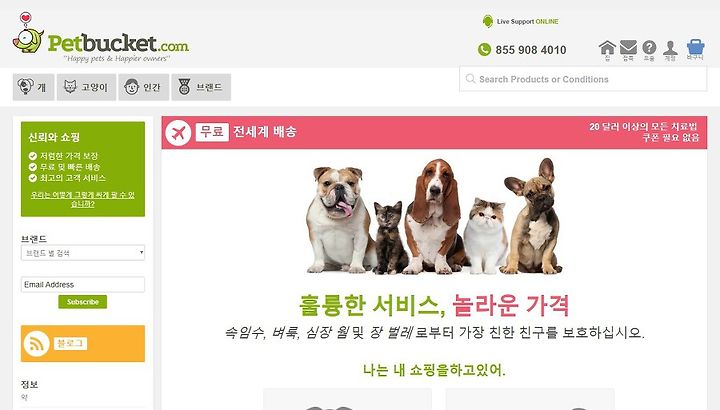This screenshot has height=410, width=720.
Task: Click the Petbucket.com bird logo
Action: 28,33
